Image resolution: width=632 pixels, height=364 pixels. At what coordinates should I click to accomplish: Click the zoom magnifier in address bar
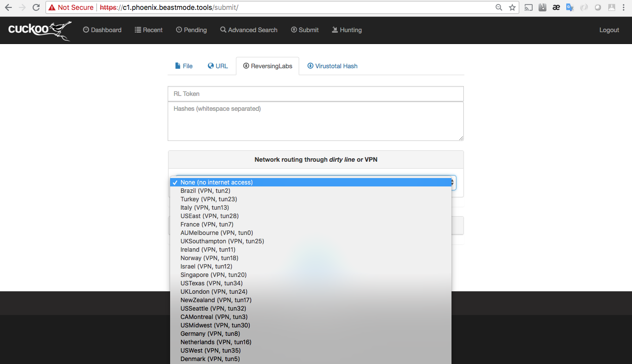499,7
